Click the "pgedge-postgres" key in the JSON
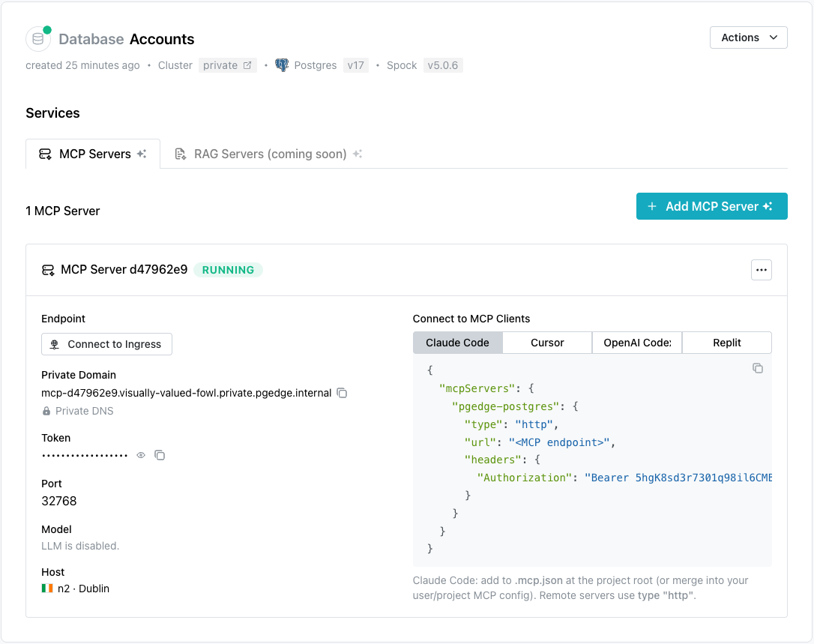 pyautogui.click(x=506, y=406)
